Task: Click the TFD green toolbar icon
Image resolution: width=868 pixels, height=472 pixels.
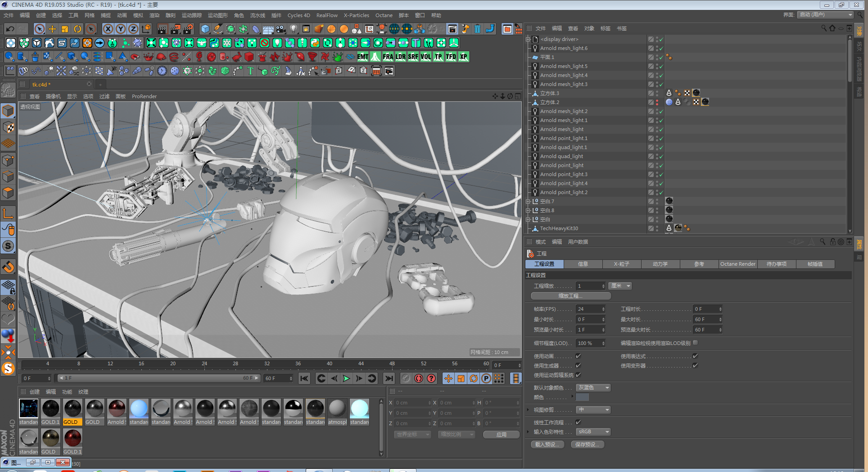Action: click(x=451, y=57)
